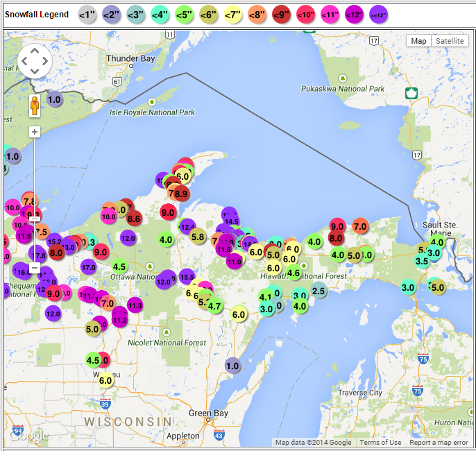Click the 8.6 dark red snowfall marker
Image resolution: width=476 pixels, height=451 pixels.
pyautogui.click(x=134, y=219)
